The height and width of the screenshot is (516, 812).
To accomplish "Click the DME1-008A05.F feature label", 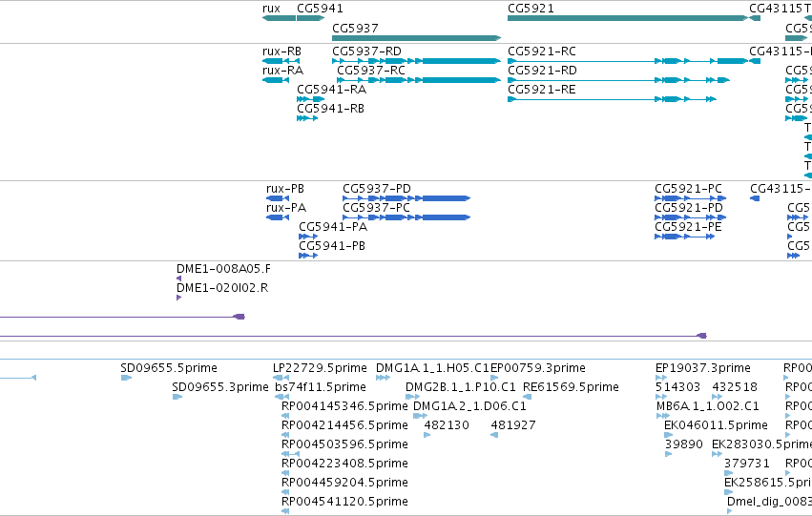I will click(223, 269).
